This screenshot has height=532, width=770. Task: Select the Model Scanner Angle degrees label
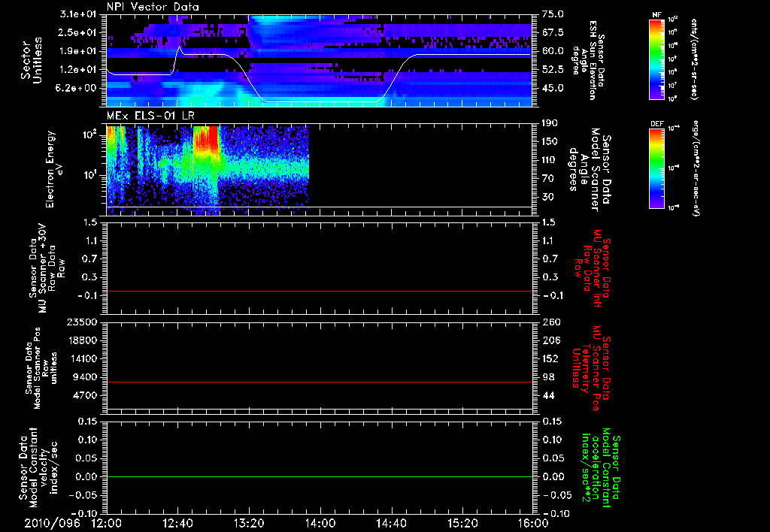pos(591,170)
